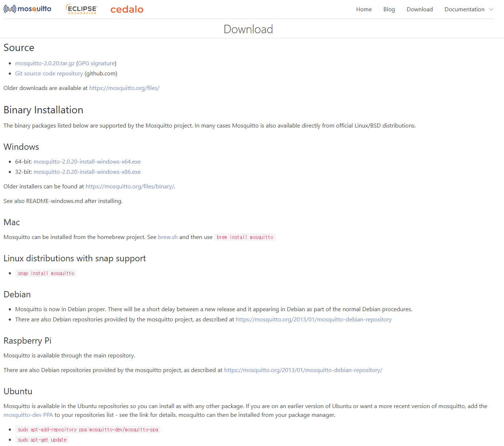Click the '(github.com)' text
The width and height of the screenshot is (504, 446).
[101, 74]
